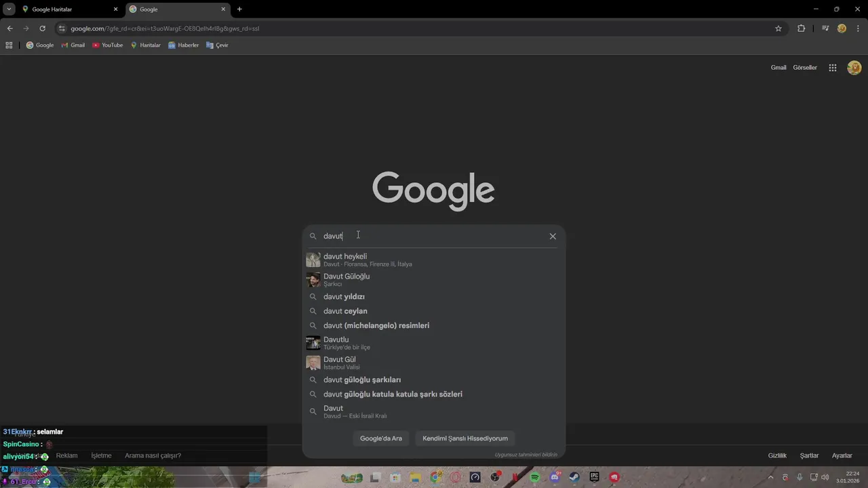The image size is (868, 488).
Task: Open the media controls icon in toolbar
Action: coord(825,28)
